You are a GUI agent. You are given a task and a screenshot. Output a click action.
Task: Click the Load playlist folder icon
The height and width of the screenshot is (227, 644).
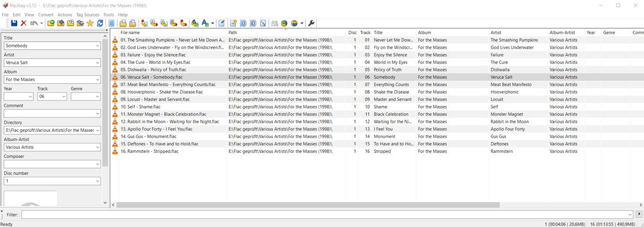tap(71, 23)
